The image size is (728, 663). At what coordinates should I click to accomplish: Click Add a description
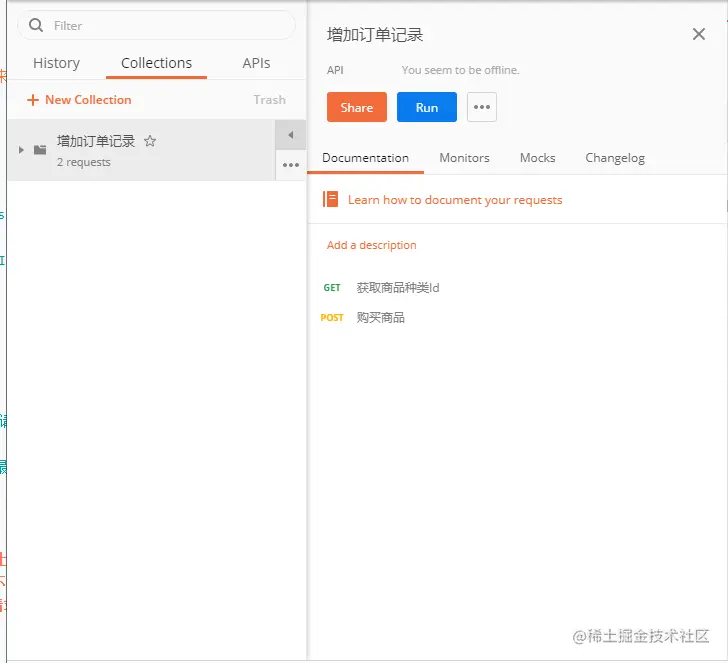click(x=371, y=245)
